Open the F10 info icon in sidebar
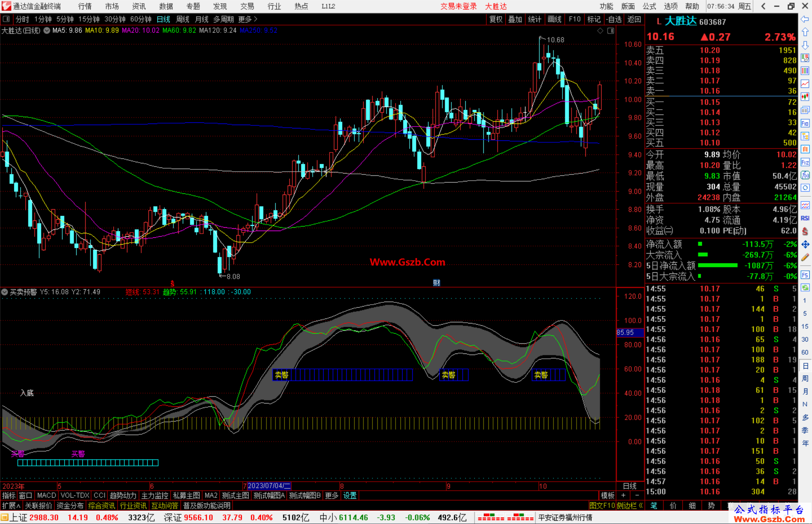Viewport: 812px width, 524px height. coord(805,123)
